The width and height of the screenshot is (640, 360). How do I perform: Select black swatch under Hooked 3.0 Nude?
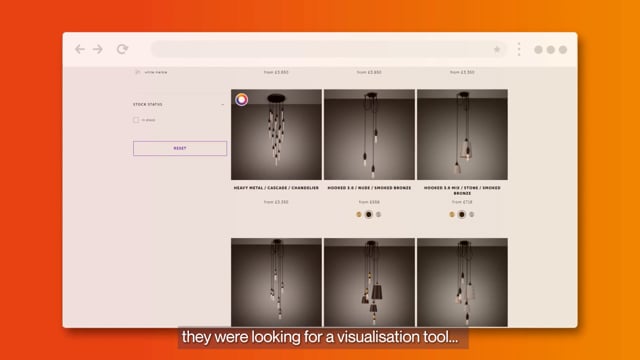369,214
